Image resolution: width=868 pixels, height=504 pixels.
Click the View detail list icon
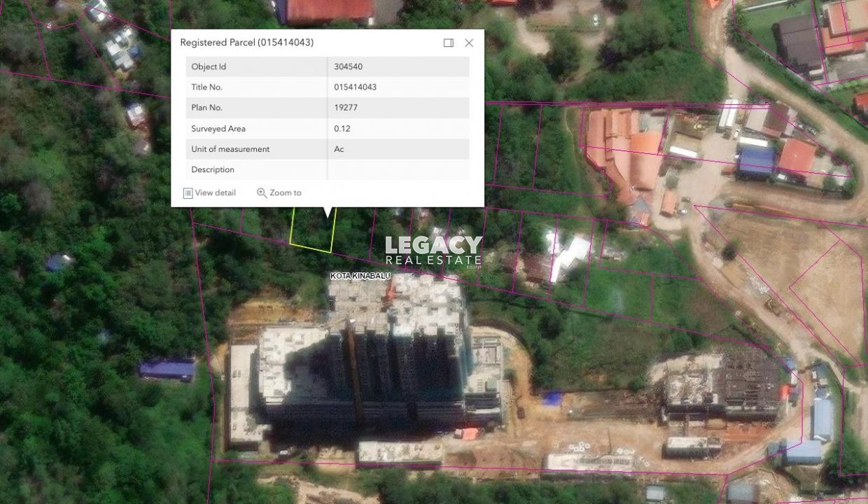[x=188, y=193]
